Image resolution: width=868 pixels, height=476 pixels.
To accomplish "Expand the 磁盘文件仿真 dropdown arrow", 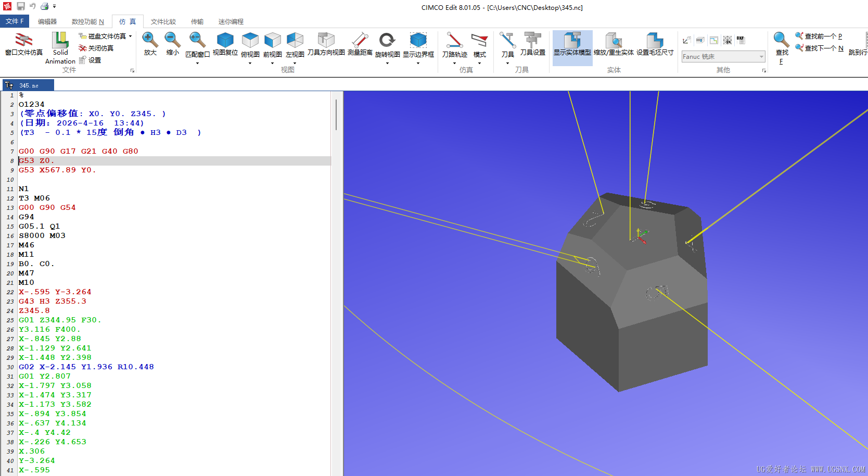I will click(130, 36).
